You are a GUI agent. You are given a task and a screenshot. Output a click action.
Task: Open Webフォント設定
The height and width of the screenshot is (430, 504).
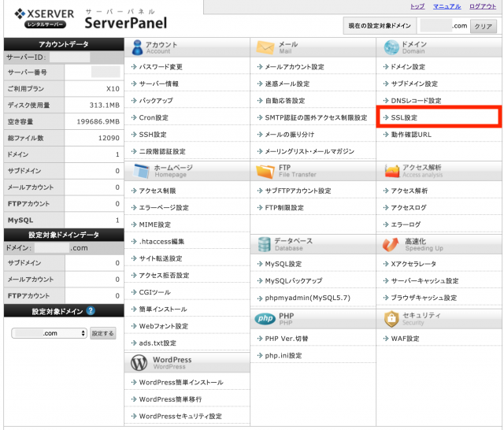tap(163, 326)
